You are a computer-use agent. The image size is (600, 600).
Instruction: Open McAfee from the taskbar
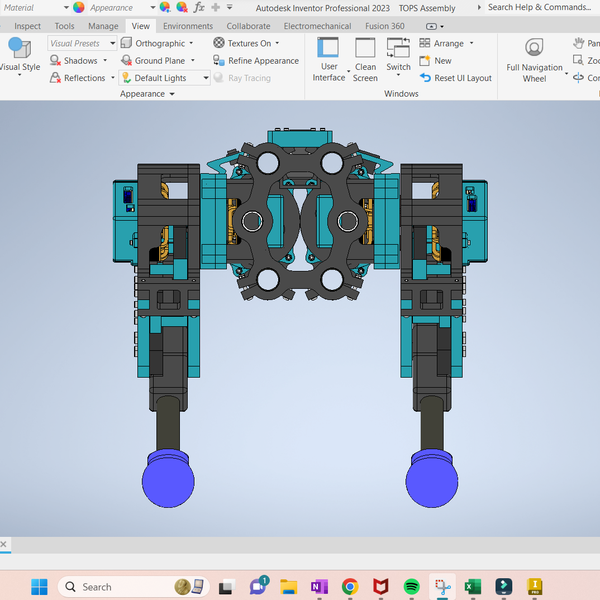tap(381, 587)
